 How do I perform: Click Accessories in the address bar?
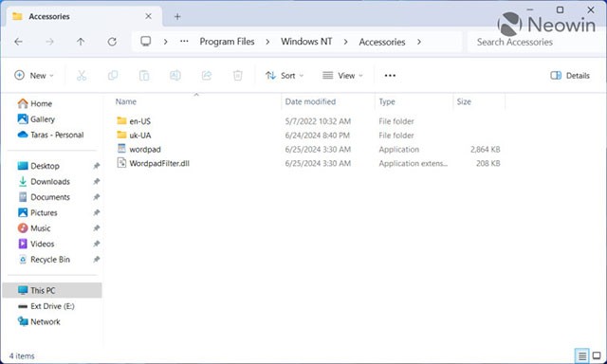382,42
